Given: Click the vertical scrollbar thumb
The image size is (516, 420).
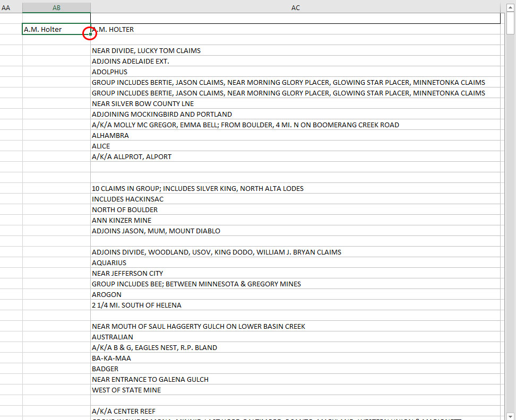Looking at the screenshot, I should point(511,24).
